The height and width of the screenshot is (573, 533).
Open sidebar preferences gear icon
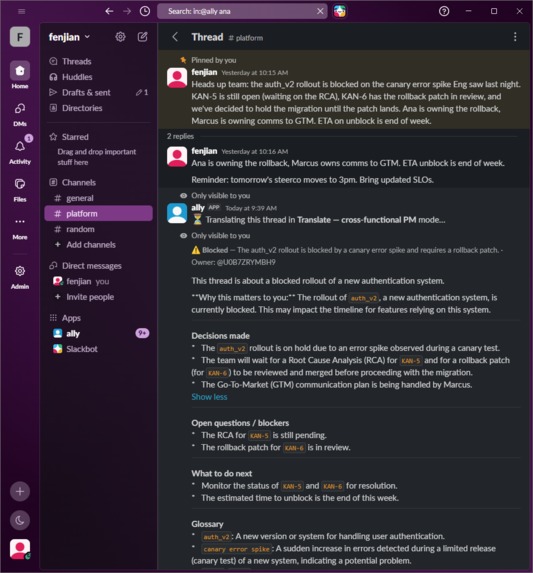[x=120, y=37]
